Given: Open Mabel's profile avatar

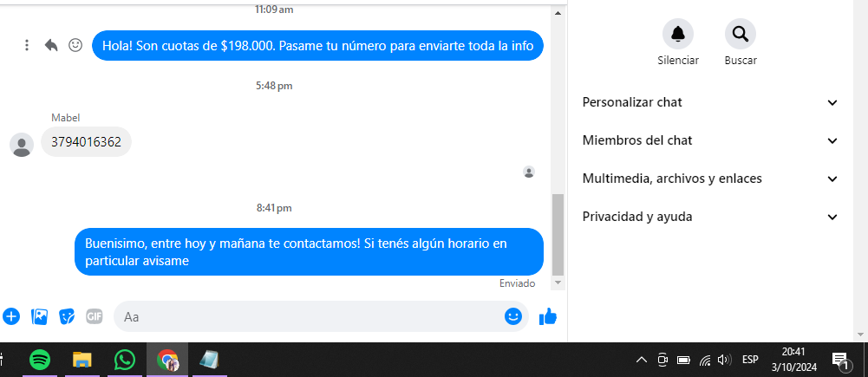Looking at the screenshot, I should tap(22, 145).
